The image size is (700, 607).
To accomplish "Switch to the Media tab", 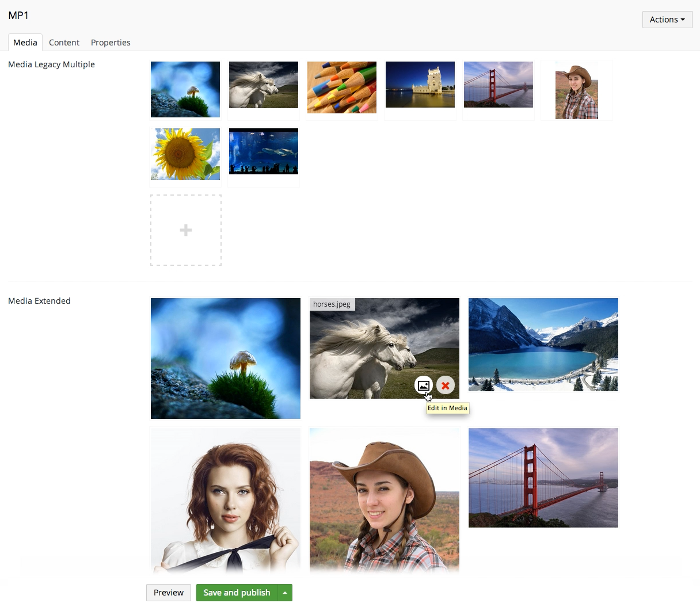I will 25,42.
